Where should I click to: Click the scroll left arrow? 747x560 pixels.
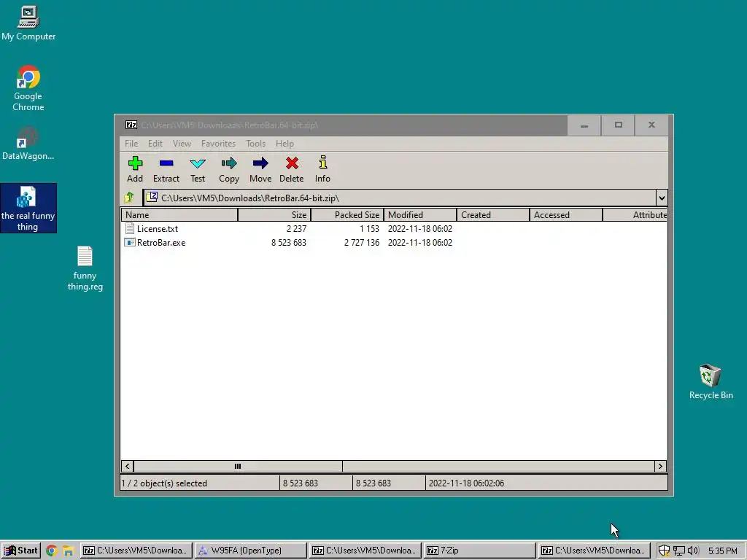[127, 466]
